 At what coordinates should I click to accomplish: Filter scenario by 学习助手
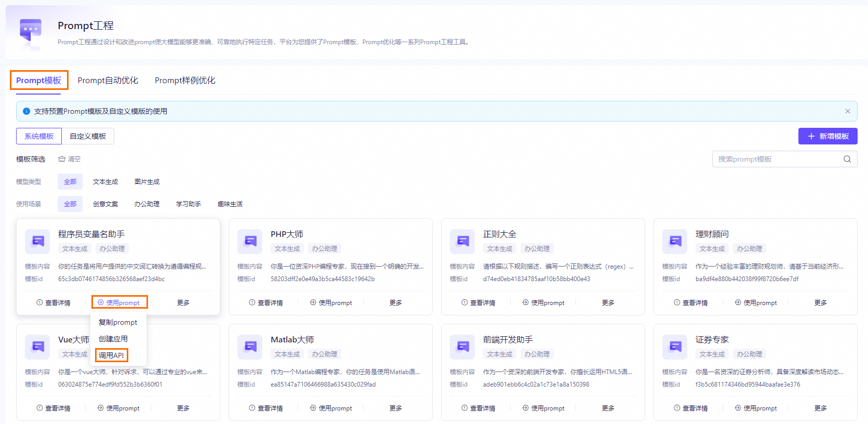pyautogui.click(x=189, y=204)
